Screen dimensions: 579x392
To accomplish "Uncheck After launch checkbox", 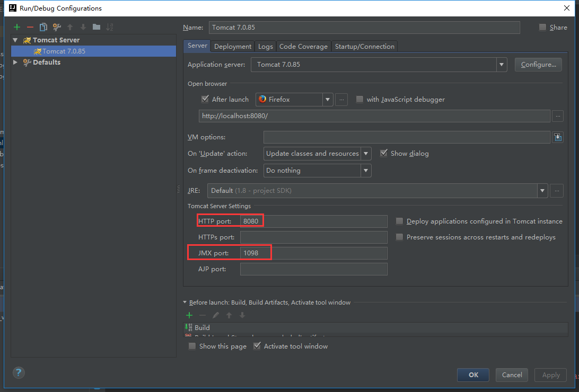I will tap(205, 99).
